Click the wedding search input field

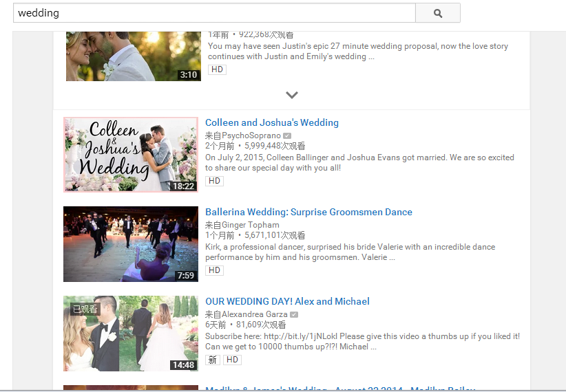coord(213,13)
